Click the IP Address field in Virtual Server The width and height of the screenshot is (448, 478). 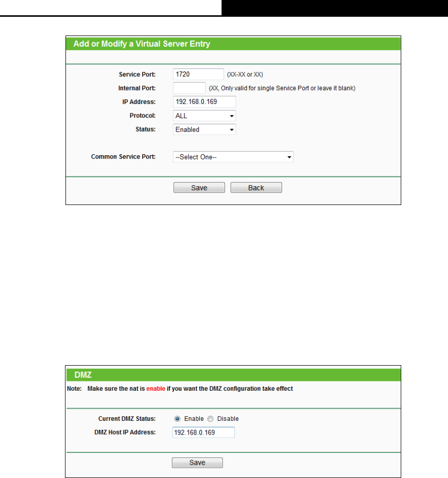[x=204, y=102]
